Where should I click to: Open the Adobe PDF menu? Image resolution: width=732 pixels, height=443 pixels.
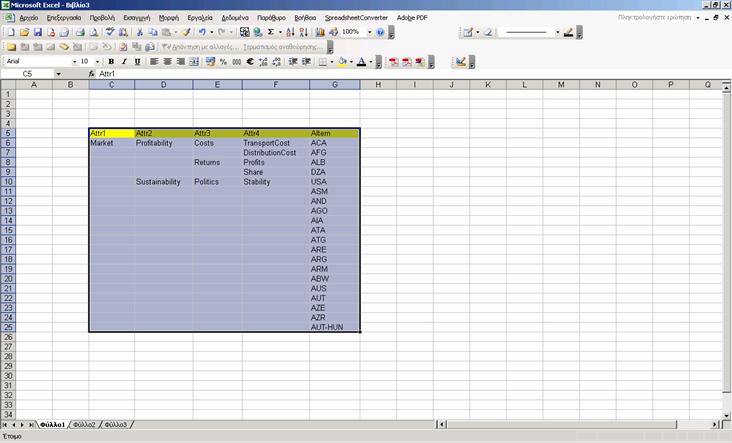pyautogui.click(x=412, y=18)
